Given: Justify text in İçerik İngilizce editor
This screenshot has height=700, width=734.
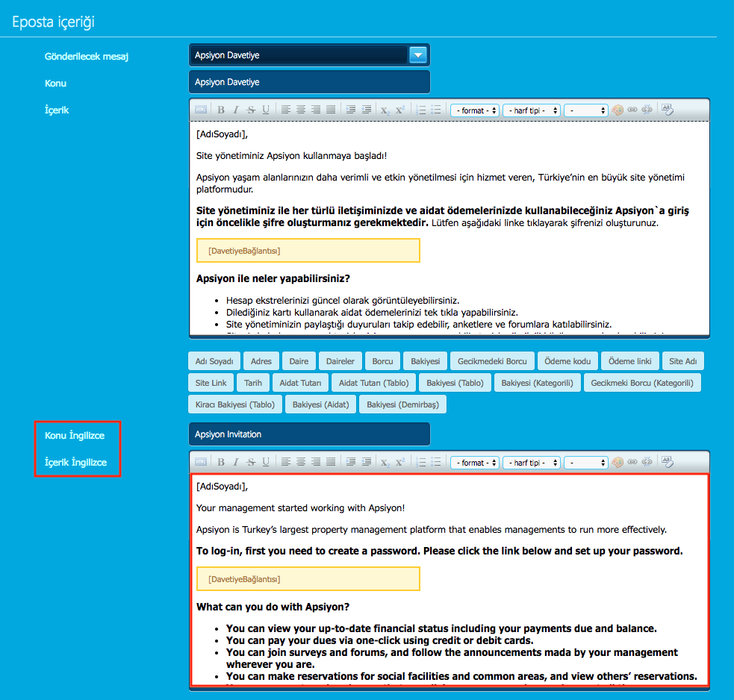Looking at the screenshot, I should click(331, 462).
